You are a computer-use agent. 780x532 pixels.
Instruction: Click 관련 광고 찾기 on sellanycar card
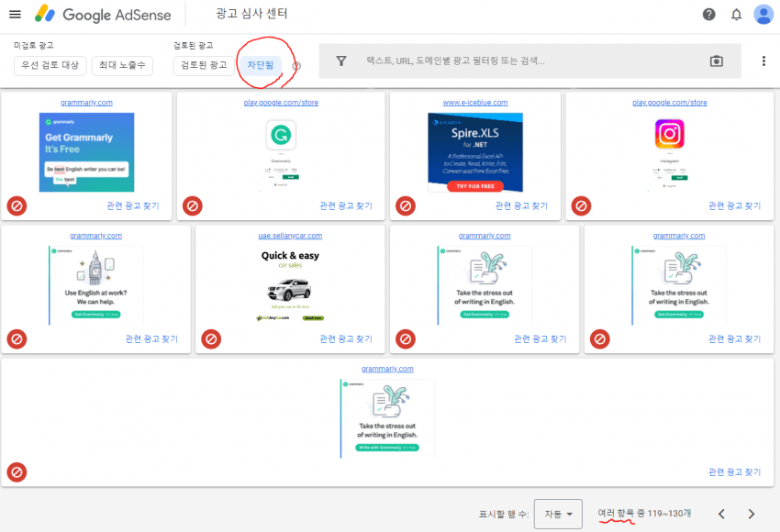click(x=346, y=339)
